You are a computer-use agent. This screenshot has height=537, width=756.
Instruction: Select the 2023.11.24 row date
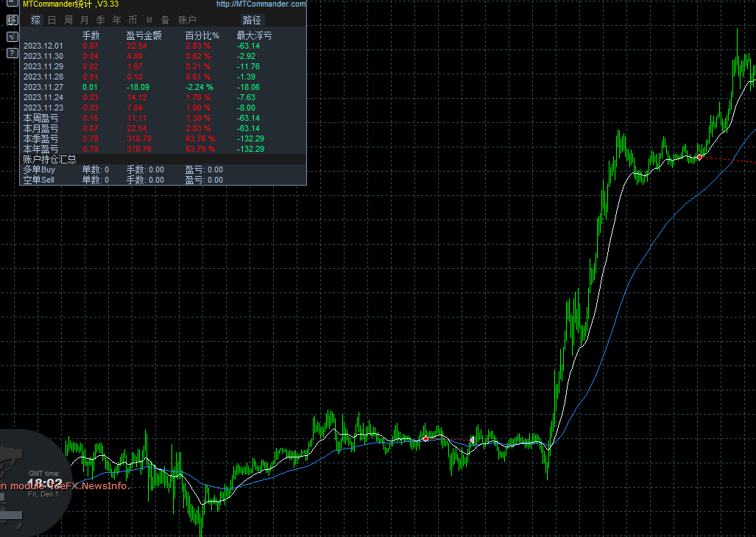pyautogui.click(x=43, y=97)
